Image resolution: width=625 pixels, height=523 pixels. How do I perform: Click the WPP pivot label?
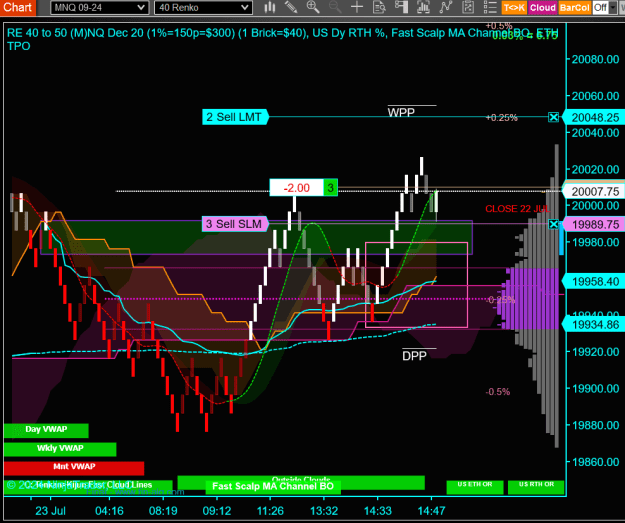401,112
